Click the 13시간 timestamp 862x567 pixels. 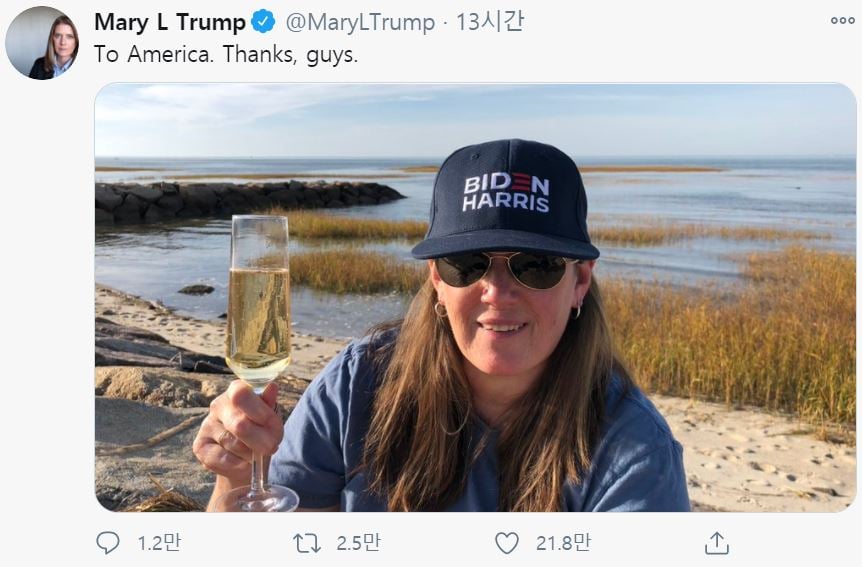pyautogui.click(x=490, y=22)
